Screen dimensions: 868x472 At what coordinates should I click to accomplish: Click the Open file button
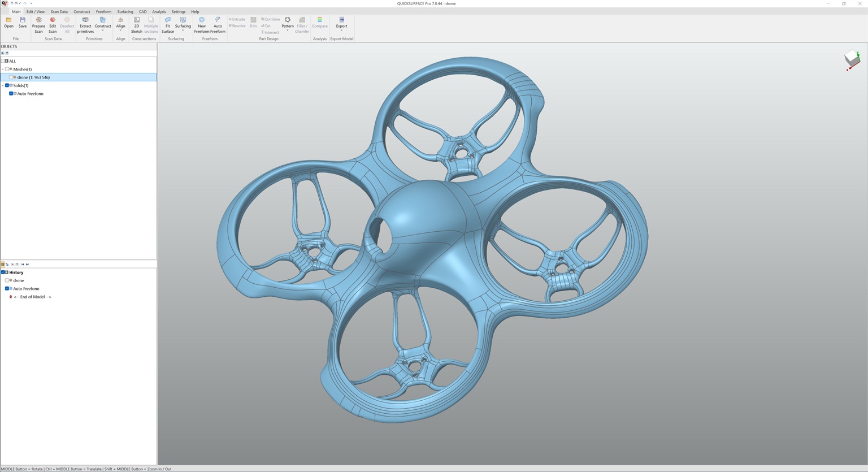click(x=8, y=20)
